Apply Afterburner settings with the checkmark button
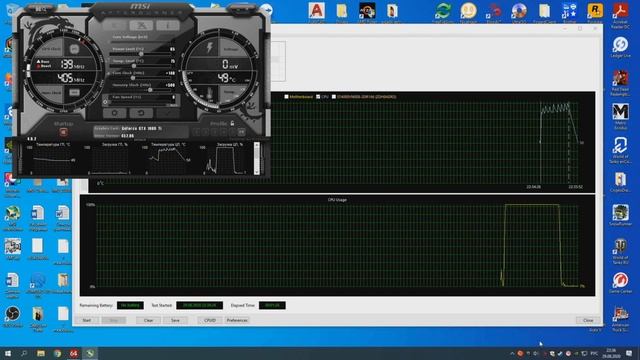 click(167, 113)
